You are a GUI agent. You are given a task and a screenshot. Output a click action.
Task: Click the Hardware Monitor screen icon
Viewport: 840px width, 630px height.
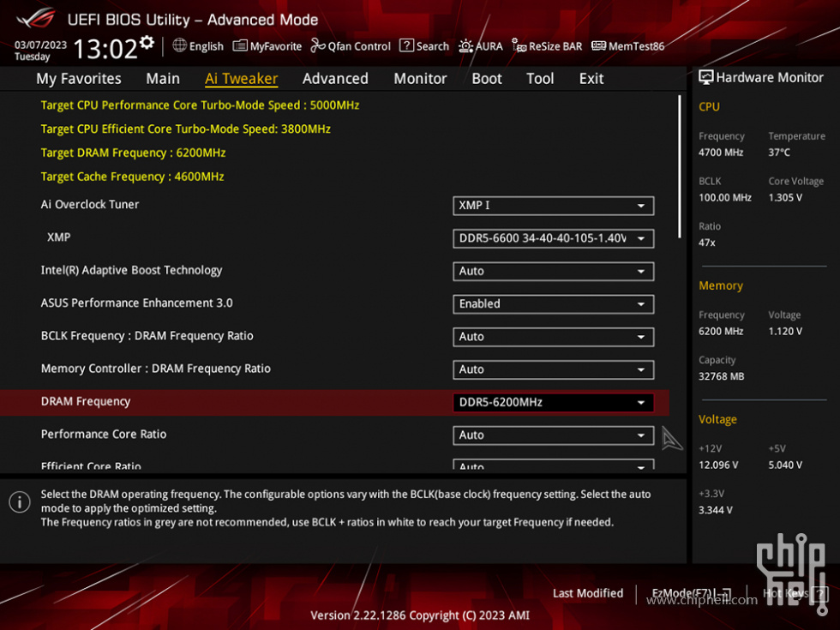(706, 77)
